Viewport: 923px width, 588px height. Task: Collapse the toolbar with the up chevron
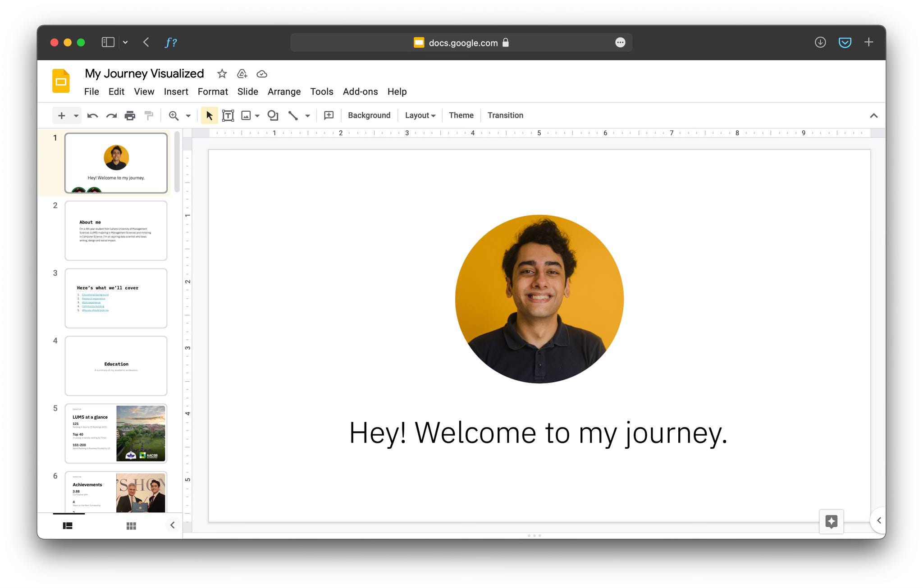(873, 116)
